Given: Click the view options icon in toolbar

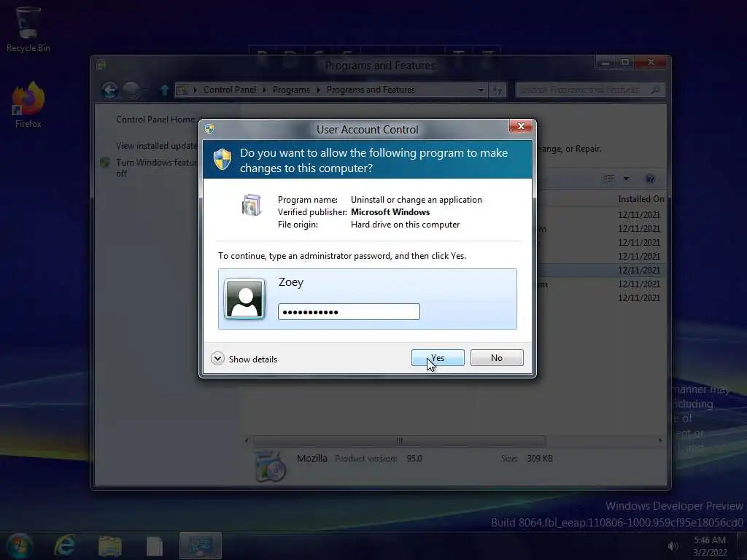Looking at the screenshot, I should tap(608, 179).
